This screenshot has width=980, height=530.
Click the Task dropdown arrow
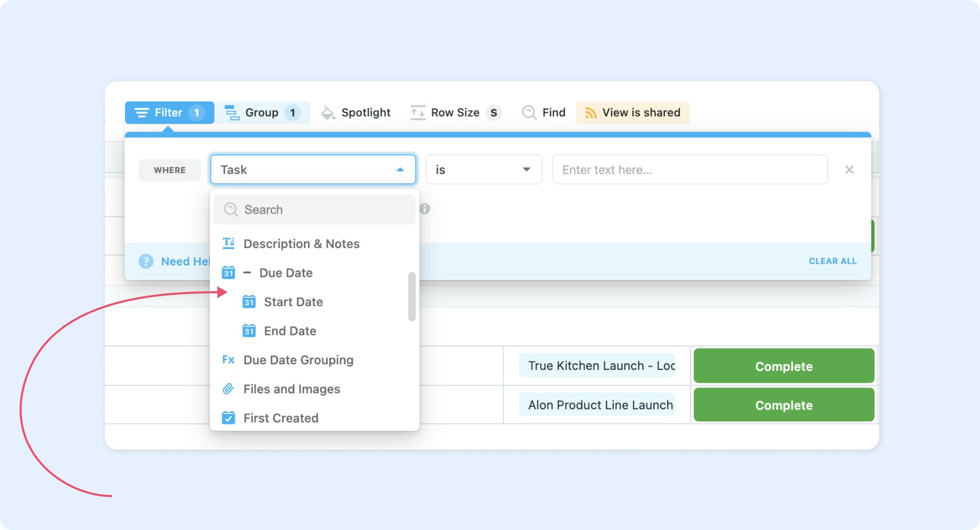[400, 170]
